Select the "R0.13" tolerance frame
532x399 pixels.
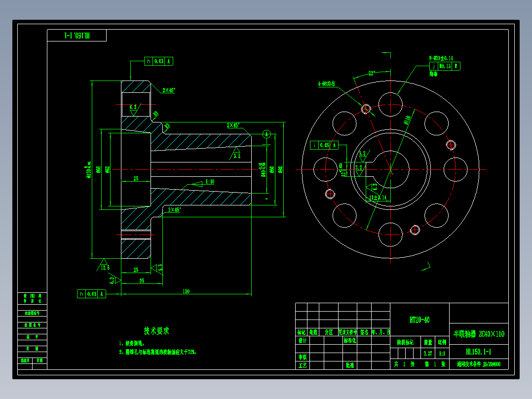[x=445, y=66]
